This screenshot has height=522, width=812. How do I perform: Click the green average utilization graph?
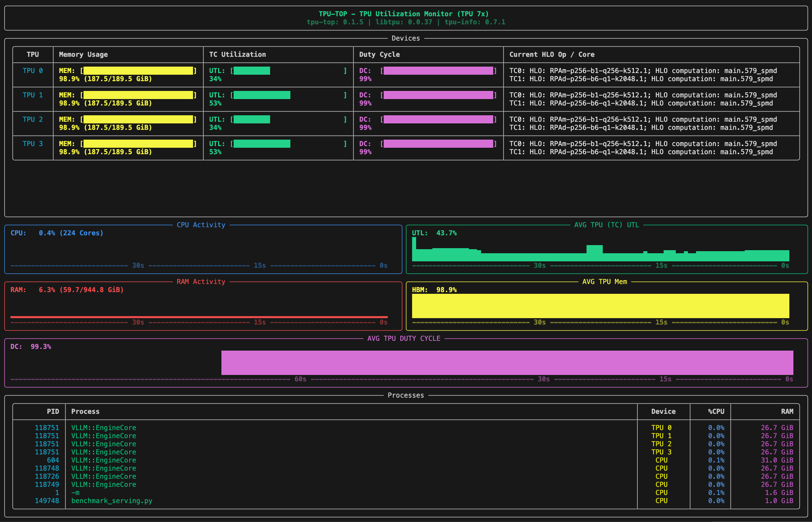(x=600, y=250)
